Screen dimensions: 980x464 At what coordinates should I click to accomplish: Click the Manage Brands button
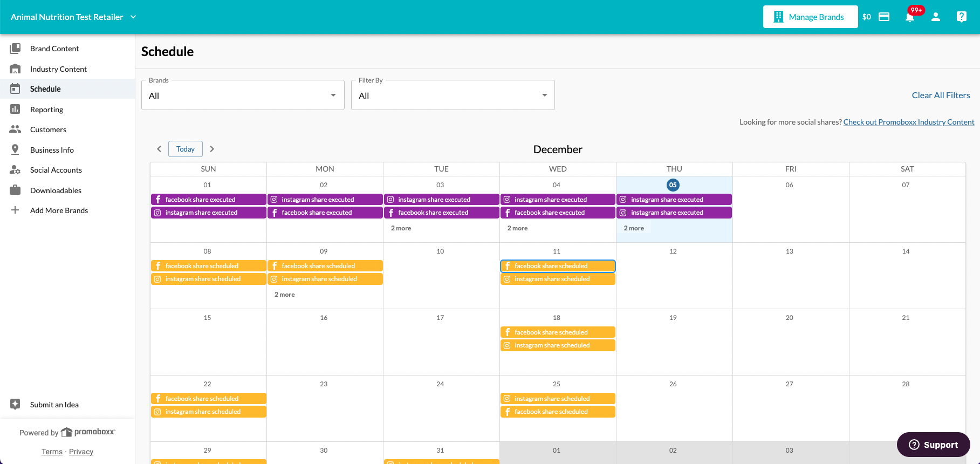coord(810,17)
